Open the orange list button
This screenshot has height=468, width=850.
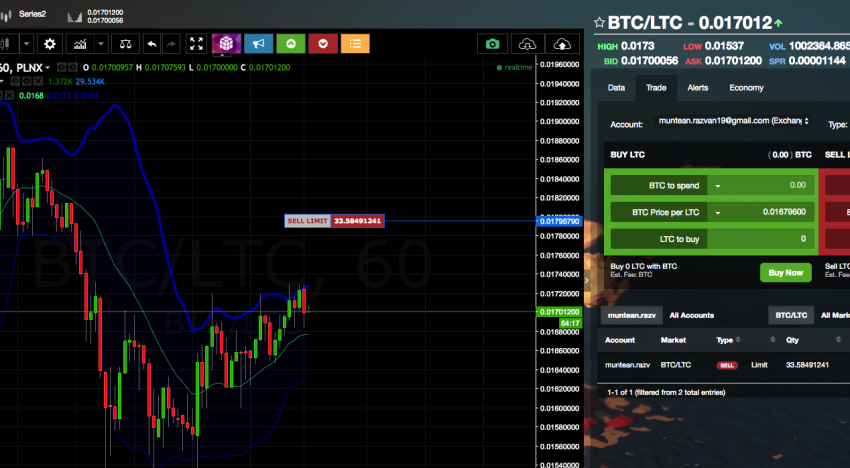click(355, 43)
